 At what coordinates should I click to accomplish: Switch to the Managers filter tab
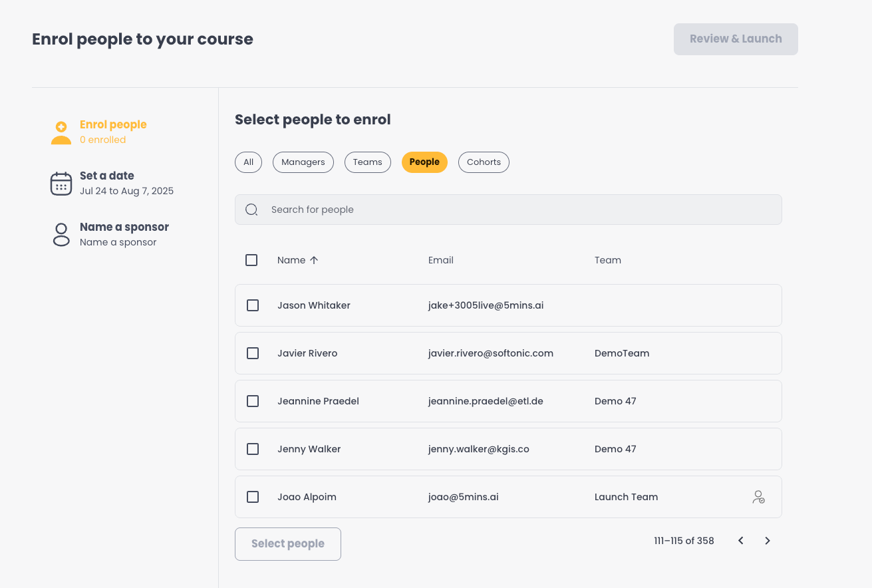click(303, 162)
